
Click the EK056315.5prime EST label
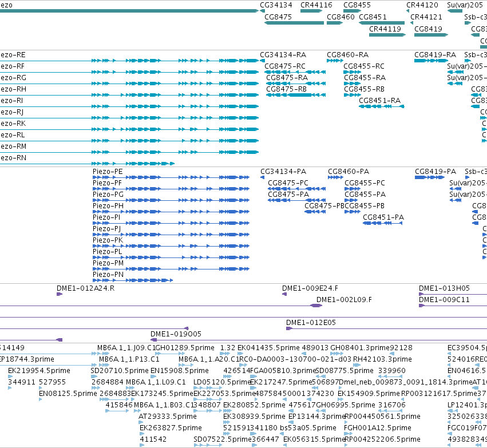pyautogui.click(x=314, y=439)
